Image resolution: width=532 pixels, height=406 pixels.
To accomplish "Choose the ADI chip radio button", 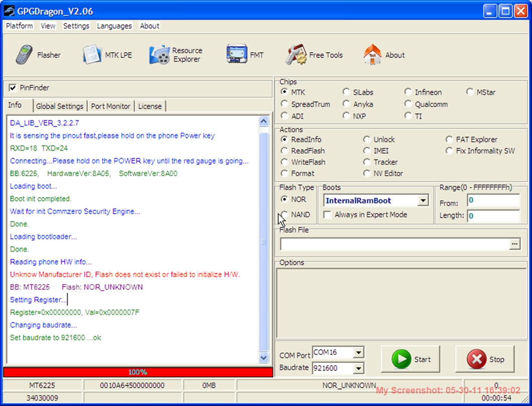I will pos(285,116).
